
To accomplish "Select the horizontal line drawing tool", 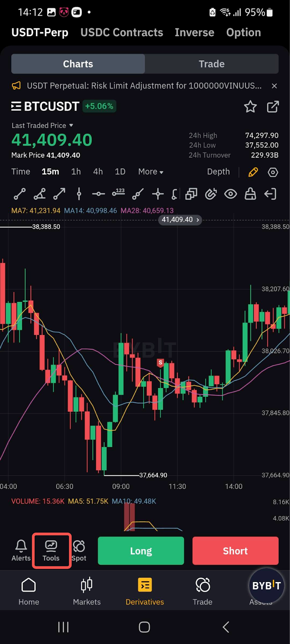I will click(98, 194).
